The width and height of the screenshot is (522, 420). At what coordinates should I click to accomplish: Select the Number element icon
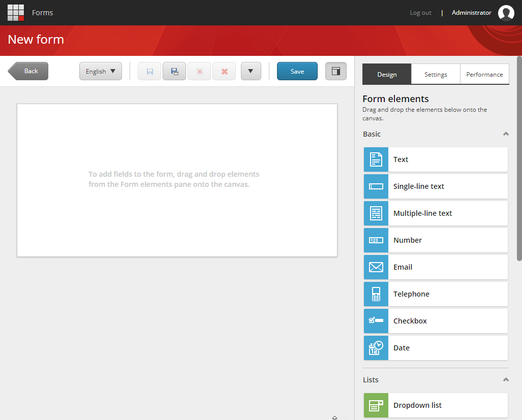375,240
